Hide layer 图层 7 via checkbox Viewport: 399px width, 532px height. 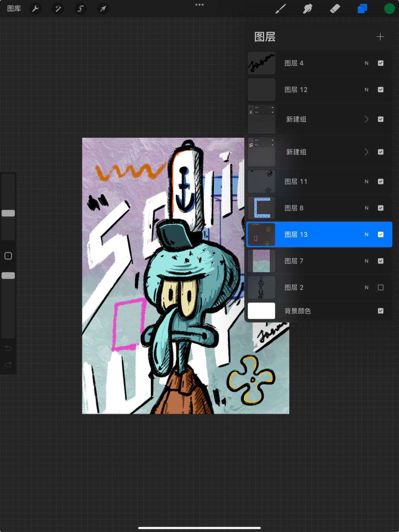(x=381, y=261)
